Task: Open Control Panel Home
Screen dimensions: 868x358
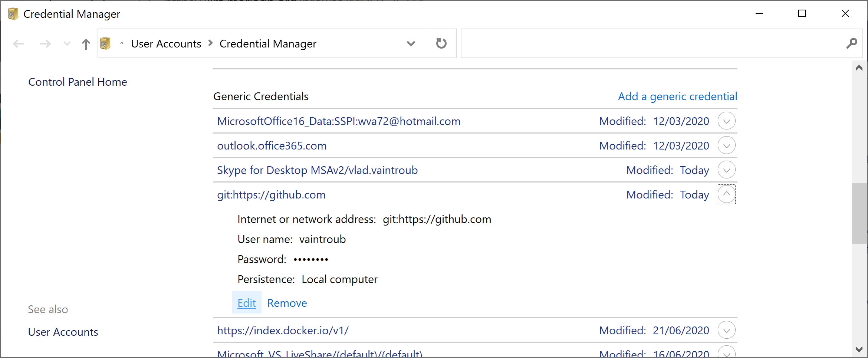Action: [78, 82]
